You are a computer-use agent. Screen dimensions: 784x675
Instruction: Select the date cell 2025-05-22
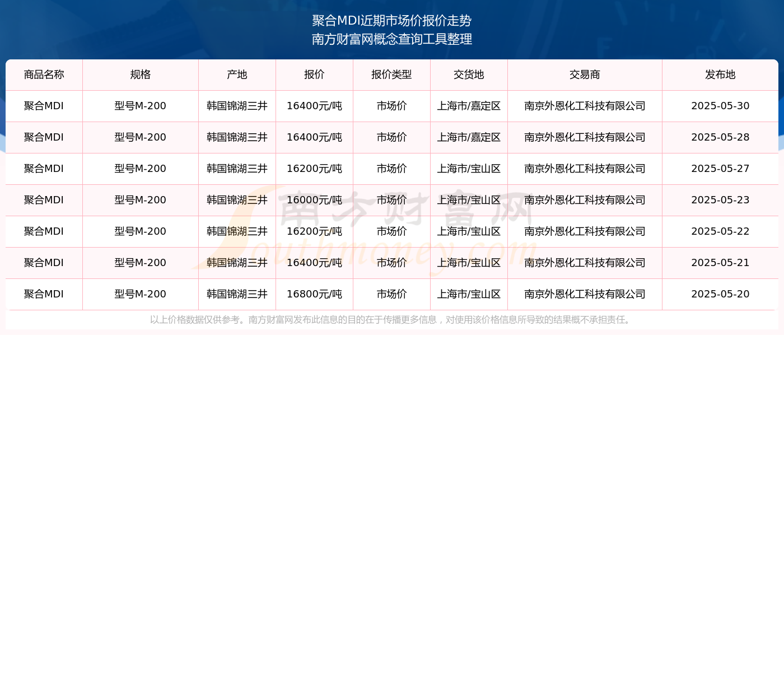pyautogui.click(x=721, y=231)
